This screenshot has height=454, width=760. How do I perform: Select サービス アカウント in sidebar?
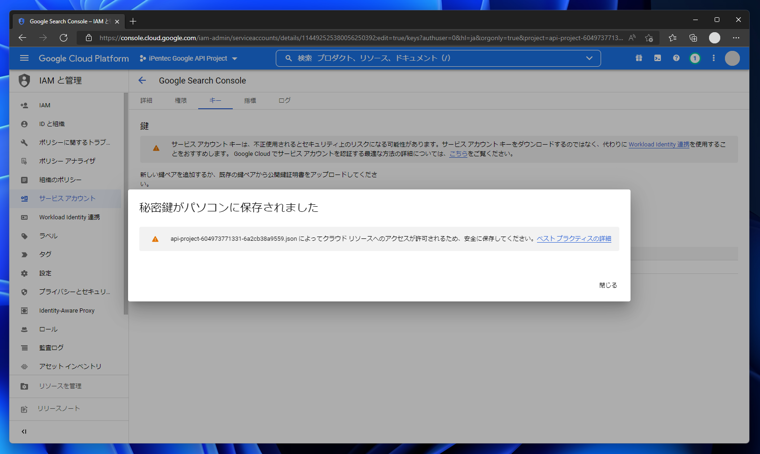tap(67, 199)
